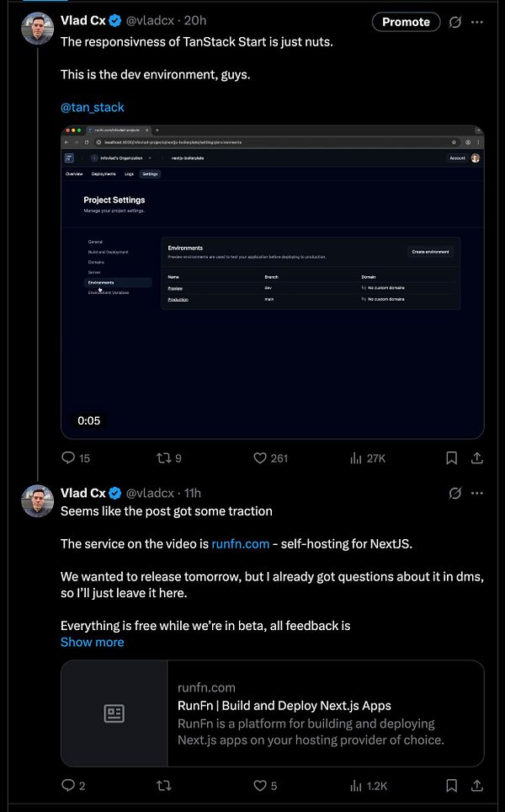505x812 pixels.
Task: Share the second tweet via the share icon
Action: pos(478,785)
